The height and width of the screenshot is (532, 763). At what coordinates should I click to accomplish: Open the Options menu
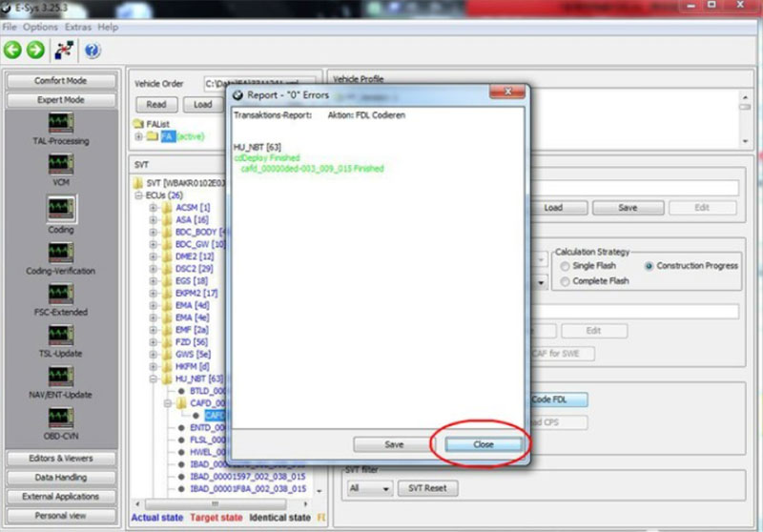pos(40,28)
